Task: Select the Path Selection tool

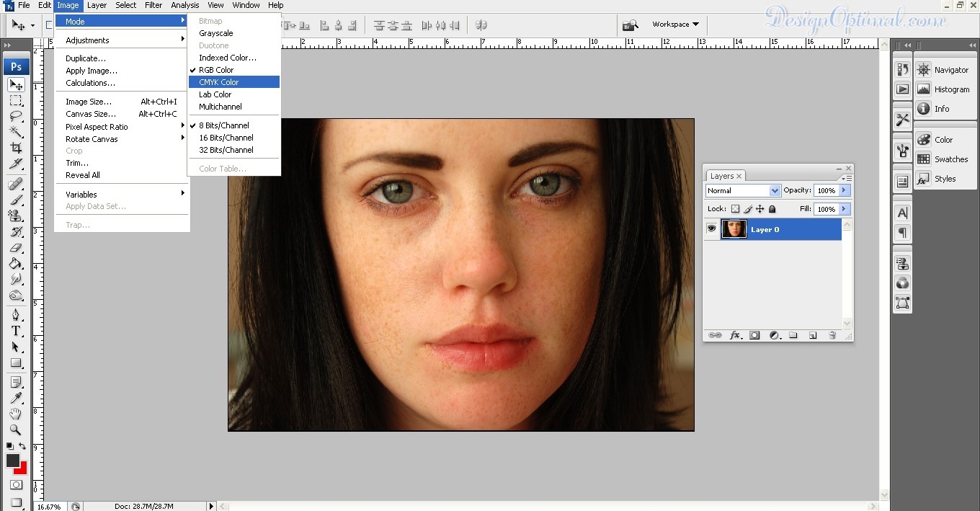Action: [x=17, y=347]
